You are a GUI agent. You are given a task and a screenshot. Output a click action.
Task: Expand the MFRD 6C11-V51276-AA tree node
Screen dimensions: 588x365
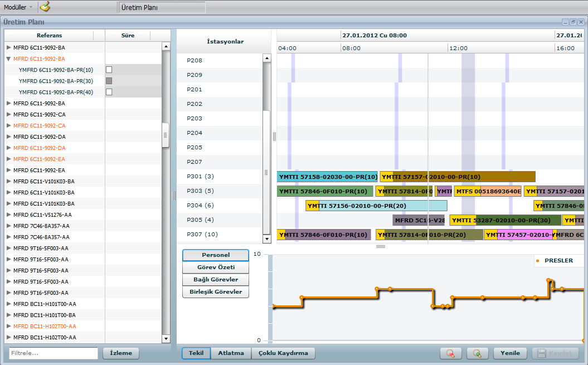8,215
